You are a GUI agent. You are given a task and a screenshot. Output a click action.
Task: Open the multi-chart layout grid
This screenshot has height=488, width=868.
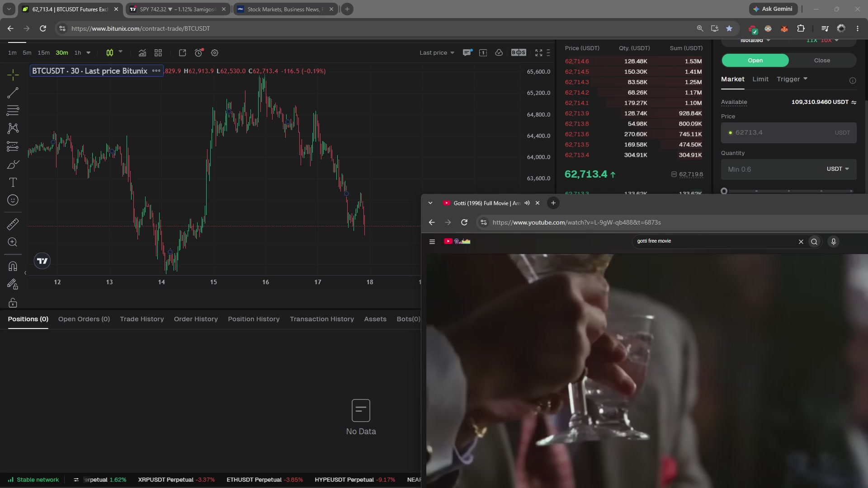[158, 53]
